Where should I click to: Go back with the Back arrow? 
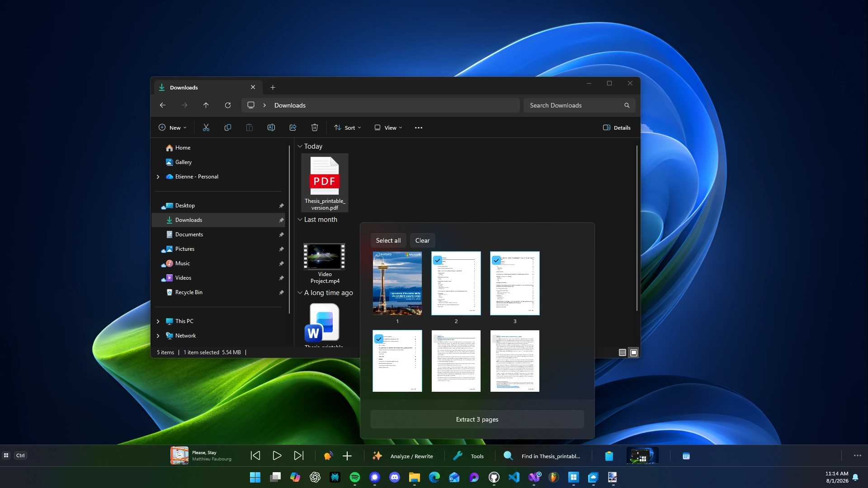163,105
